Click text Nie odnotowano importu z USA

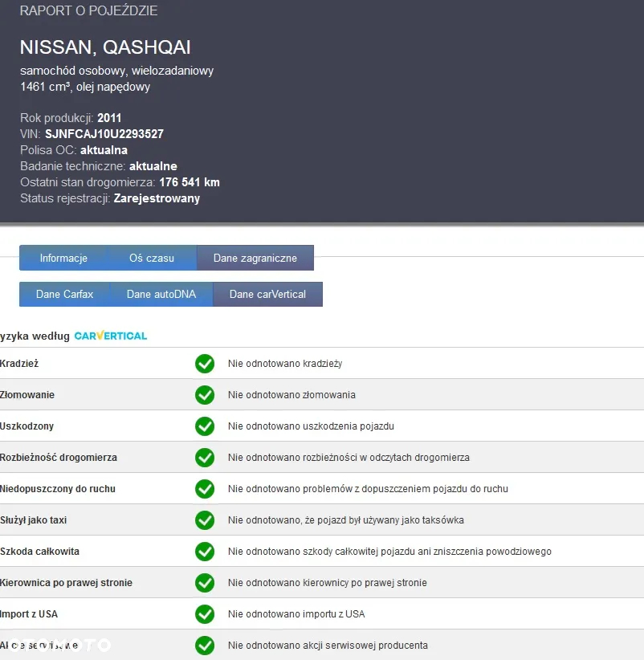click(296, 614)
